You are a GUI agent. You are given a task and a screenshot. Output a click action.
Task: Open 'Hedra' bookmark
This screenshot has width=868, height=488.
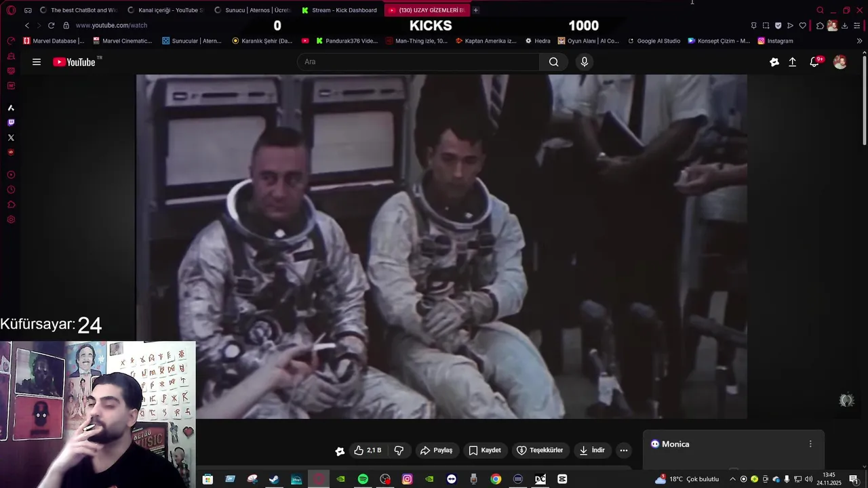[x=537, y=41]
